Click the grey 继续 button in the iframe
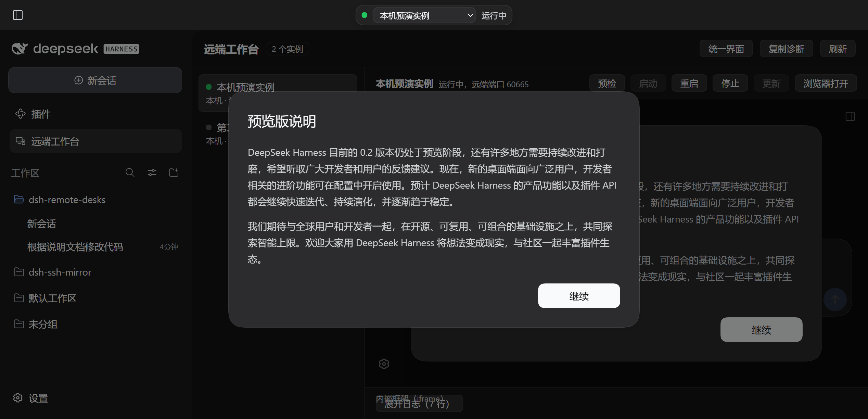Viewport: 868px width, 419px height. coord(761,330)
